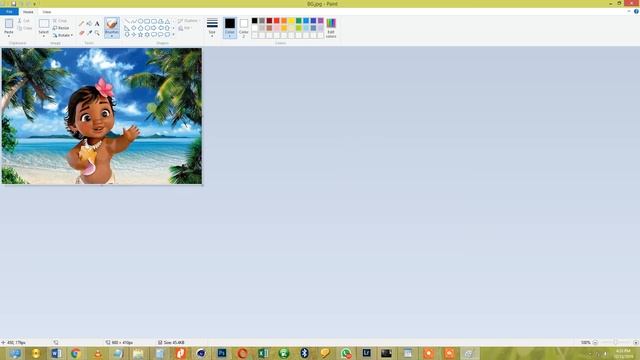The width and height of the screenshot is (640, 360).
Task: Open the File menu tab
Action: [x=9, y=12]
